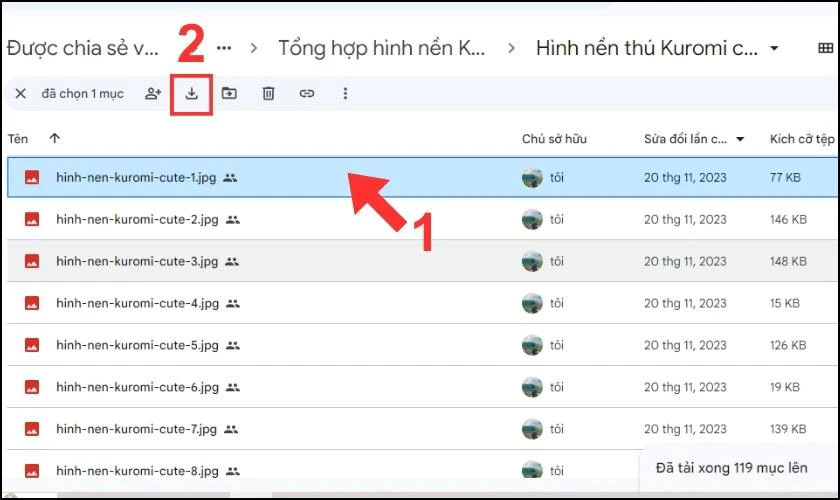The width and height of the screenshot is (840, 500).
Task: Switch to grid layout view icon
Action: pyautogui.click(x=826, y=48)
